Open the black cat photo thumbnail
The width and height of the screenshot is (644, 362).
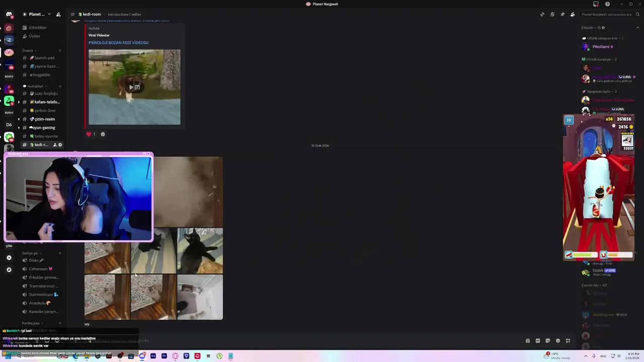(200, 251)
